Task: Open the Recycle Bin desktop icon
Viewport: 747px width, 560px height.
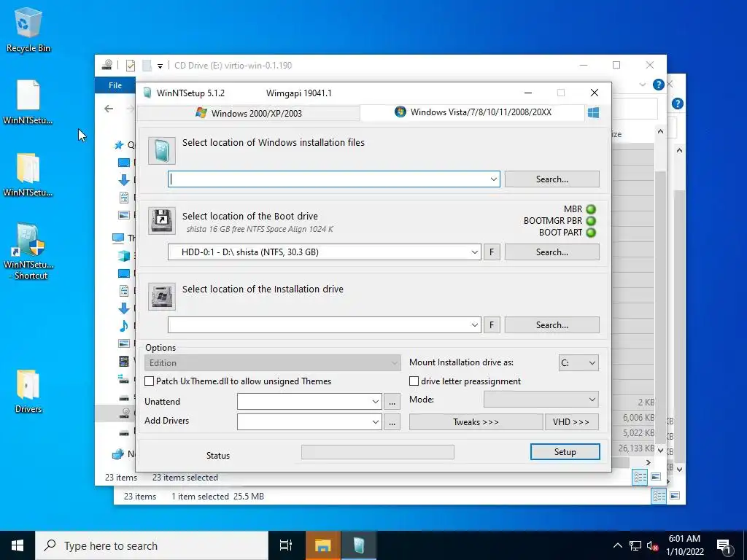Action: (28, 29)
